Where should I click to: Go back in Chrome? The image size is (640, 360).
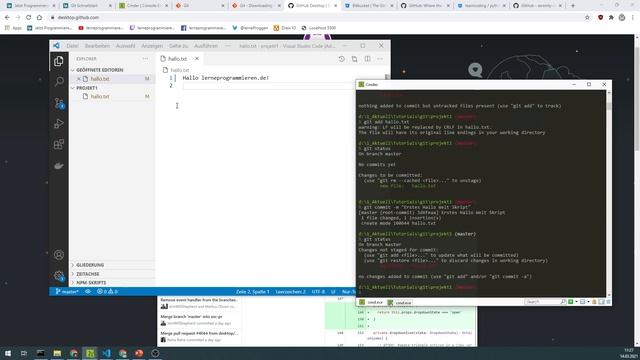[x=7, y=18]
